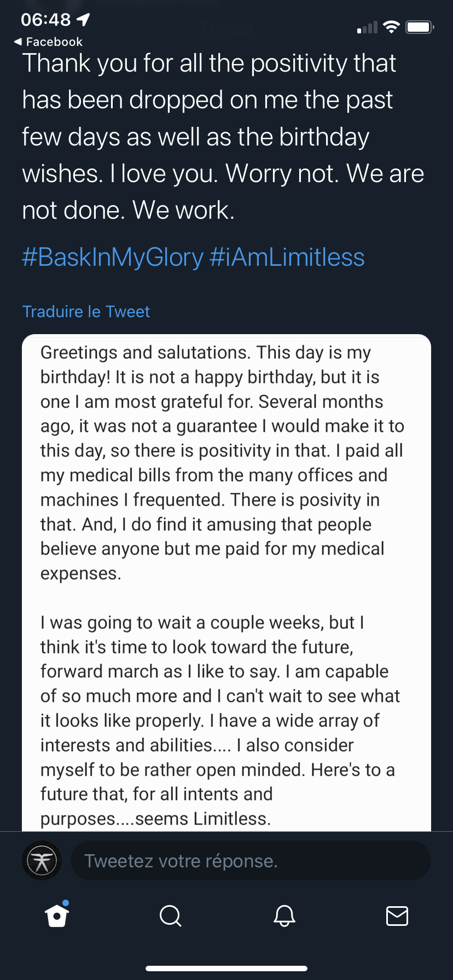Tap the profile avatar beside reply field
Viewport: 453px width, 980px height.
42,861
